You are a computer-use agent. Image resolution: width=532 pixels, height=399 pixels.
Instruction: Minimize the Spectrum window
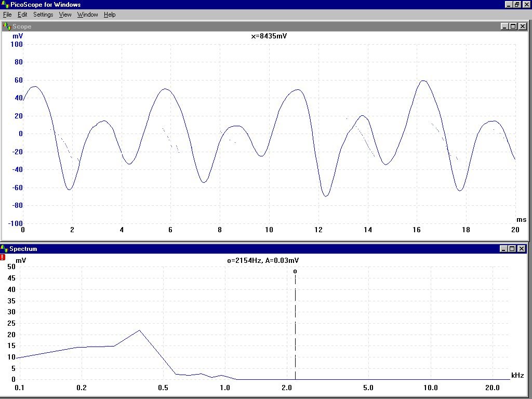(504, 249)
